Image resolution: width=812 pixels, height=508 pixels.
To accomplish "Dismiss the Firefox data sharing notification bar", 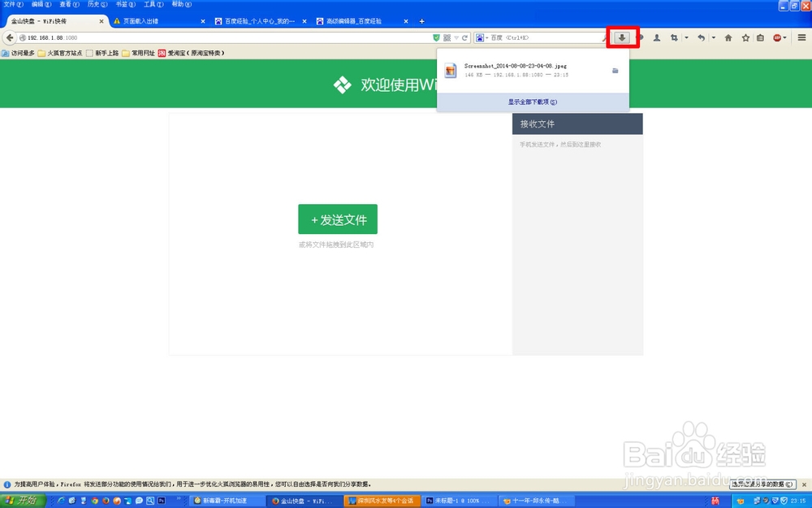I will [x=804, y=484].
